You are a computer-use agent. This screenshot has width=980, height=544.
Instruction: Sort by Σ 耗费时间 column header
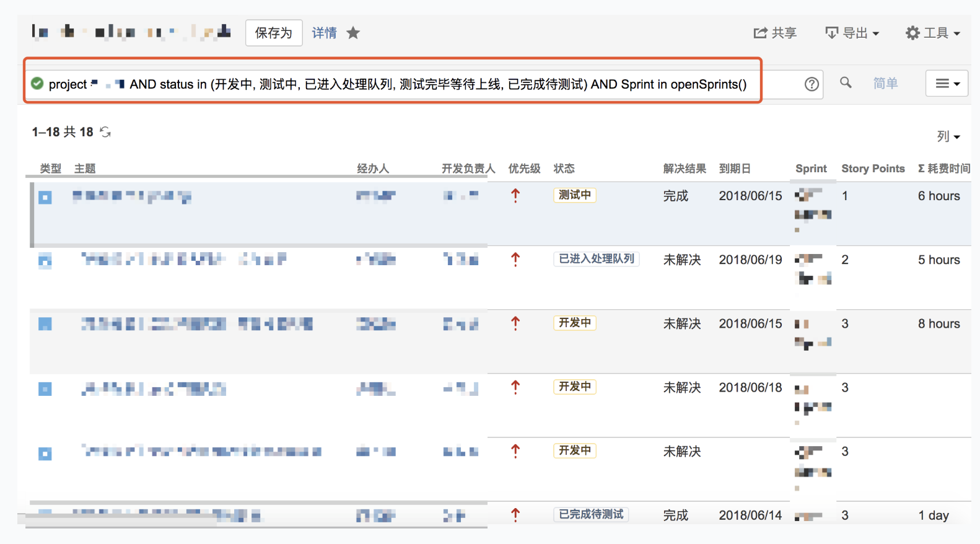tap(944, 169)
